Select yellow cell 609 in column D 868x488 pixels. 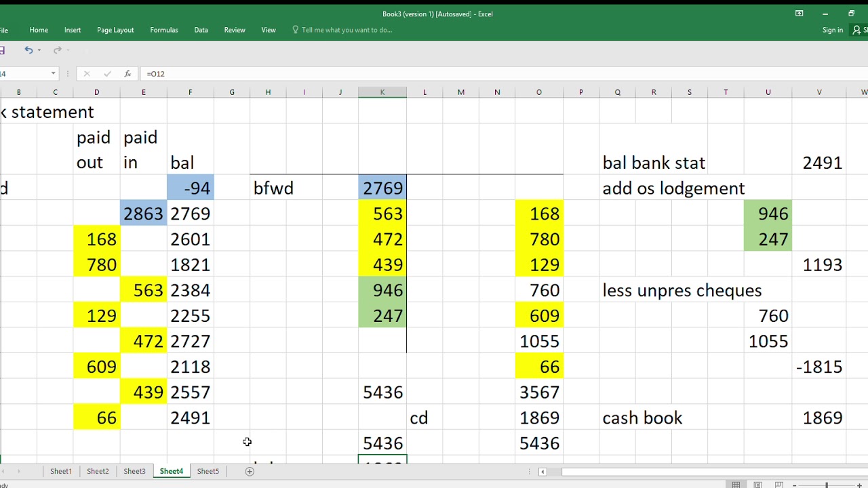click(97, 367)
